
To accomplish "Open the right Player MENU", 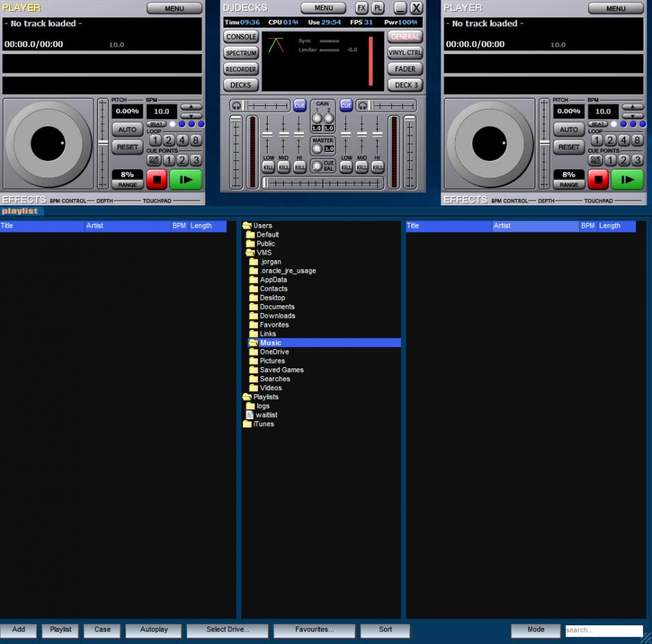I will click(616, 8).
